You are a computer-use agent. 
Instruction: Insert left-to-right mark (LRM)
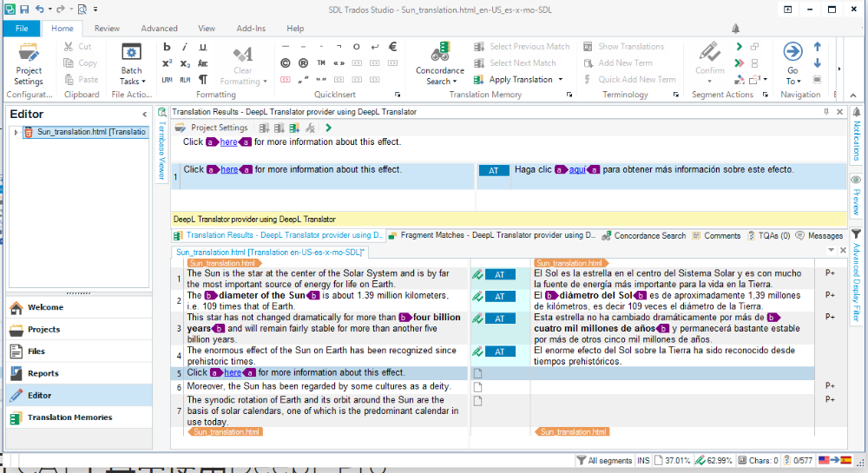pyautogui.click(x=167, y=80)
